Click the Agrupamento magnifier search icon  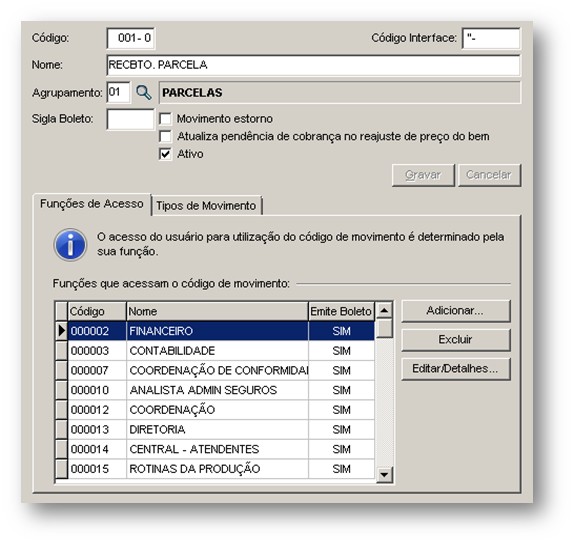pyautogui.click(x=143, y=92)
